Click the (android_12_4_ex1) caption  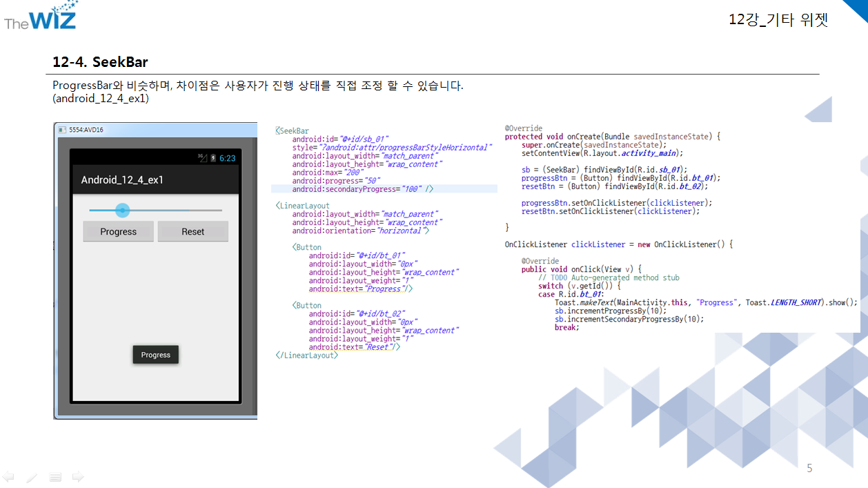click(101, 99)
